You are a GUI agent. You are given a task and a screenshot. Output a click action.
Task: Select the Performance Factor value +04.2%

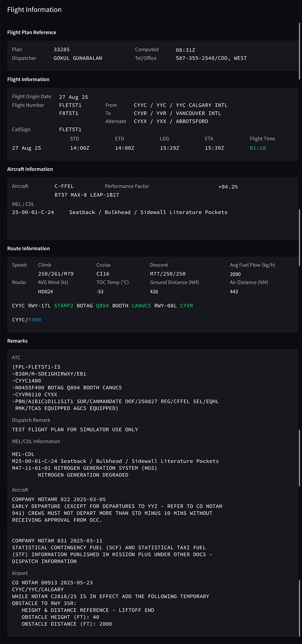228,187
